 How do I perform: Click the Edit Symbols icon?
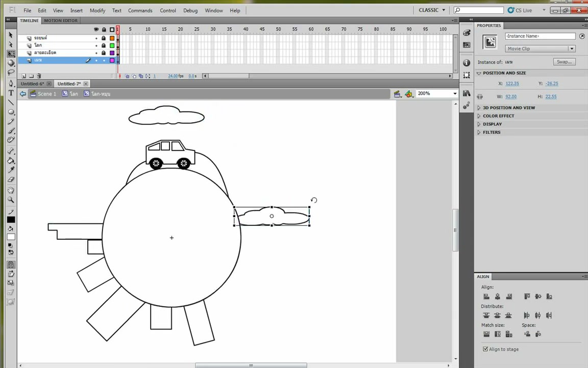click(409, 94)
